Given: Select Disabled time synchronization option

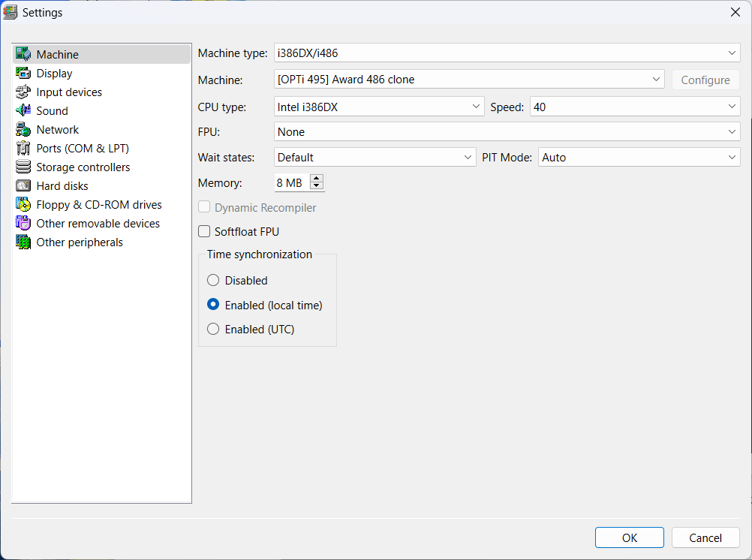Looking at the screenshot, I should [x=213, y=281].
